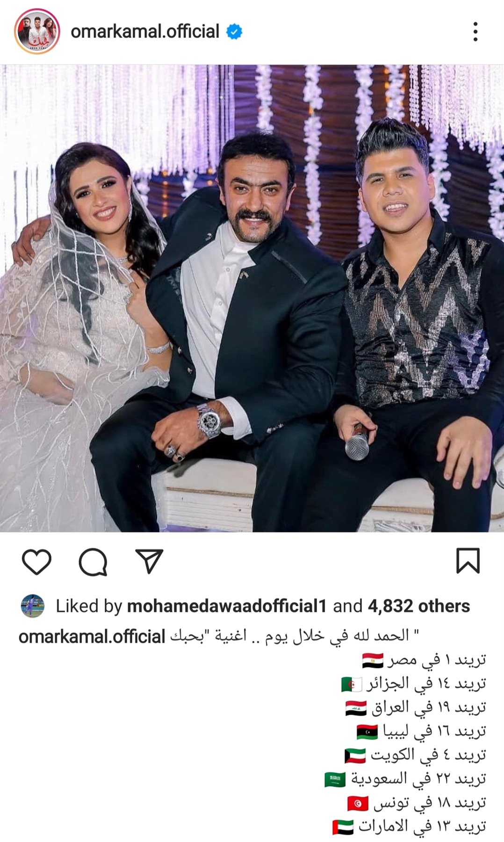
Task: Tap liker's small avatar thumbnail
Action: 33,606
